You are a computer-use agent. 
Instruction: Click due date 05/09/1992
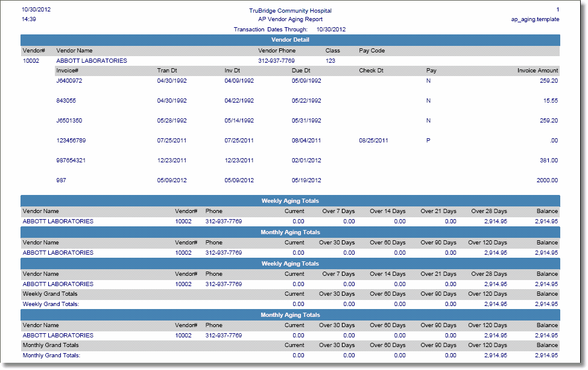[306, 81]
